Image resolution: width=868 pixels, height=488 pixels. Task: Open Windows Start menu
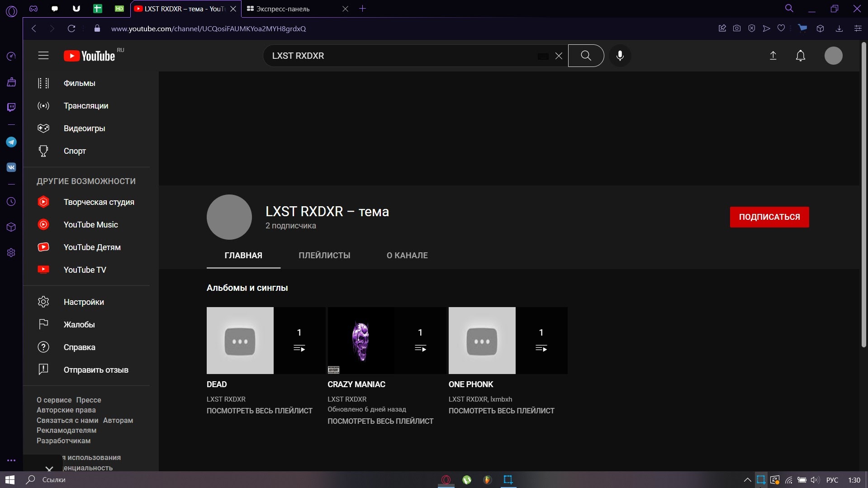pyautogui.click(x=10, y=480)
